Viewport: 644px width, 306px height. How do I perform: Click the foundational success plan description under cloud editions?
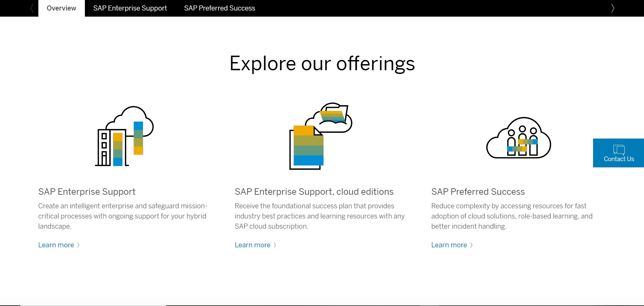tap(320, 216)
